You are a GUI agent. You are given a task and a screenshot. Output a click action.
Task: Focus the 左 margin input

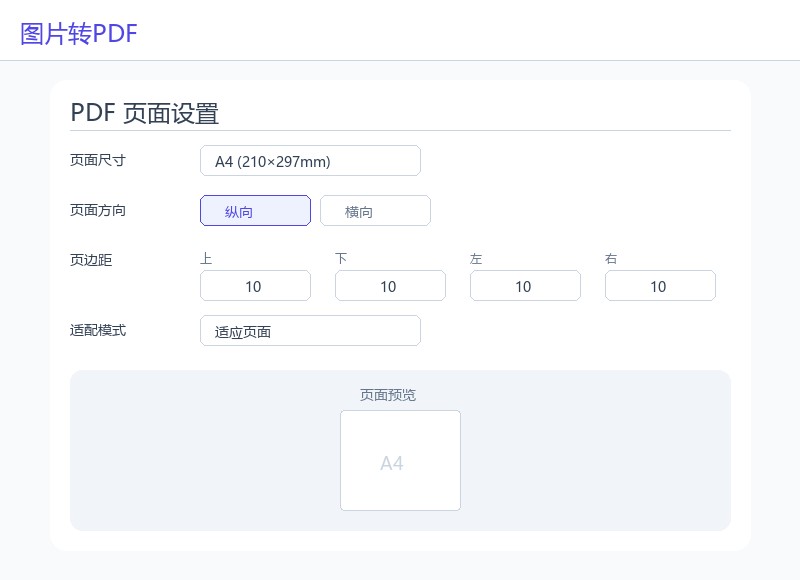click(525, 286)
